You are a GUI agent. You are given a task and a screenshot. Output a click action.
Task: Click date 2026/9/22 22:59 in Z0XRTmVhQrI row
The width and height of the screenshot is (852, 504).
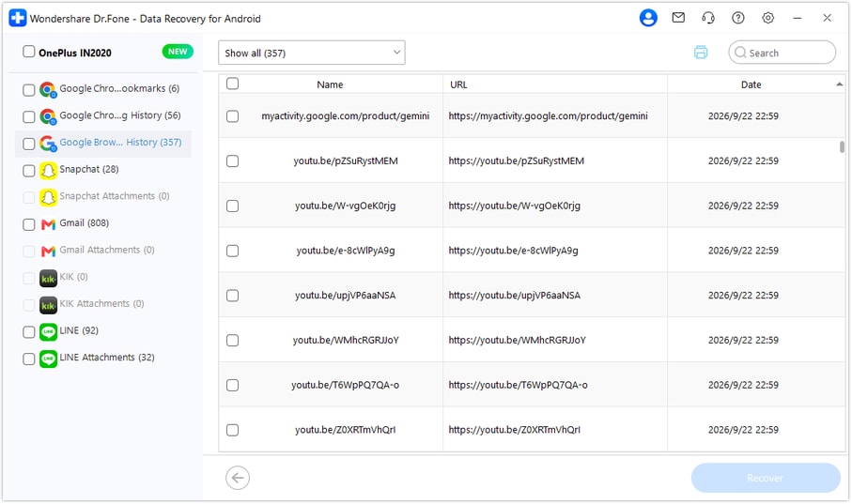point(743,430)
